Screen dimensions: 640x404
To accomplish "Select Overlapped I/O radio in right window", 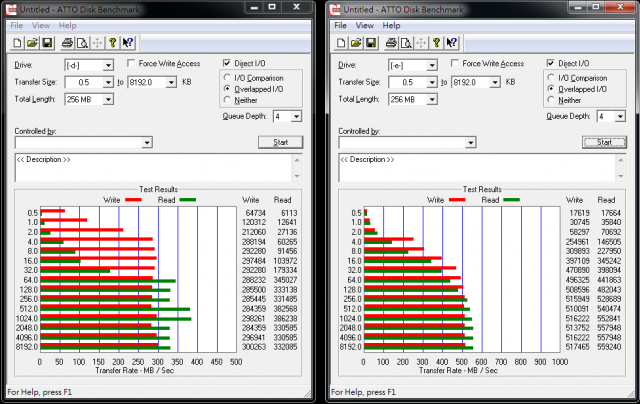I will pos(551,89).
